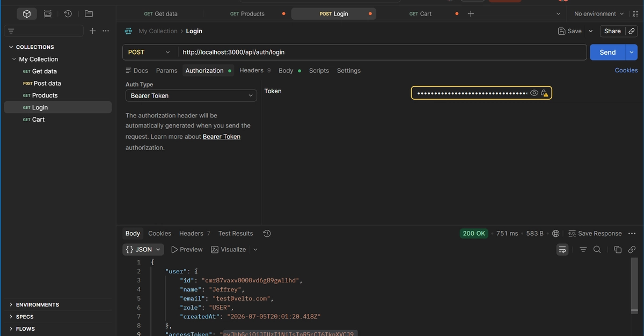Open the response Headers 7 tab
This screenshot has width=644, height=336.
coord(195,234)
